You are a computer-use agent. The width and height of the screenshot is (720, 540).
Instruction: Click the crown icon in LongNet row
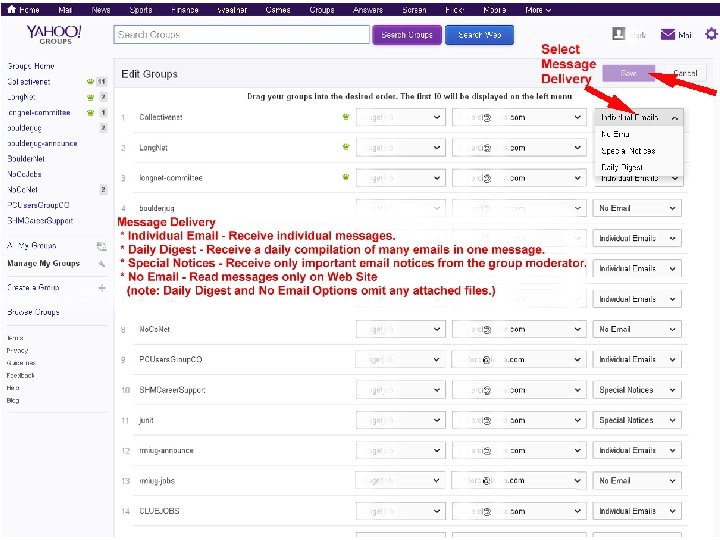click(346, 147)
